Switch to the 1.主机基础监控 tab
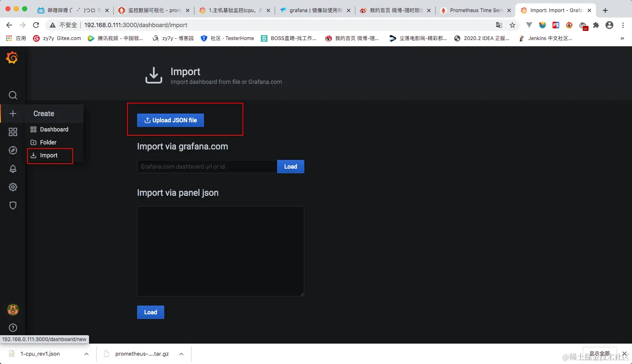The height and width of the screenshot is (364, 632). (234, 10)
